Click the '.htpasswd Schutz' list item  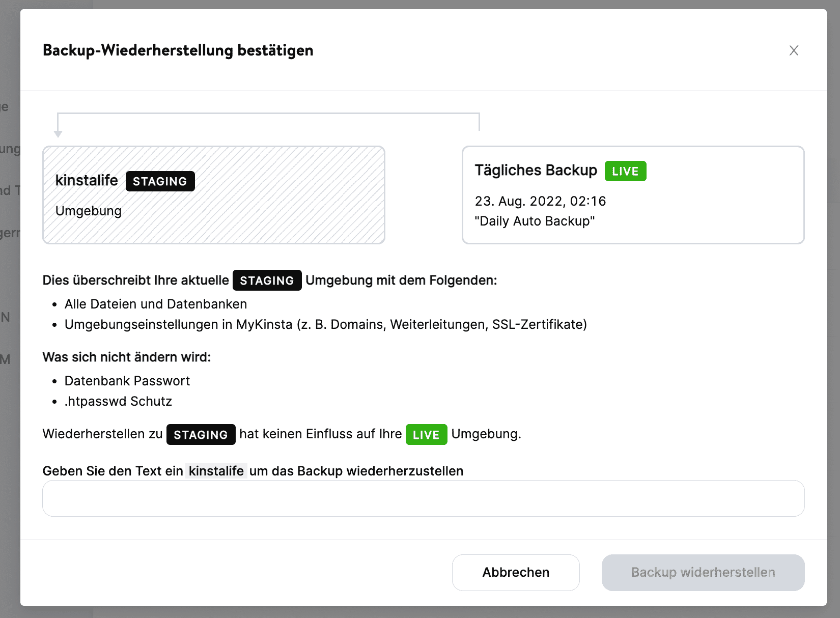[x=118, y=401]
